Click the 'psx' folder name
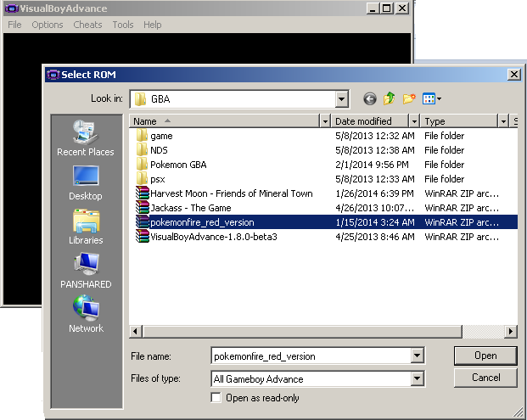The image size is (527, 420). coord(157,179)
